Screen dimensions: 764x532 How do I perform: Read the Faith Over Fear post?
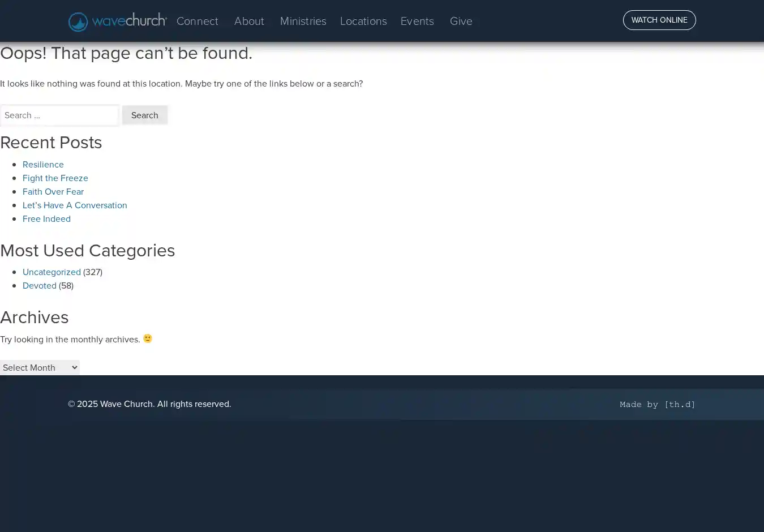pos(53,192)
